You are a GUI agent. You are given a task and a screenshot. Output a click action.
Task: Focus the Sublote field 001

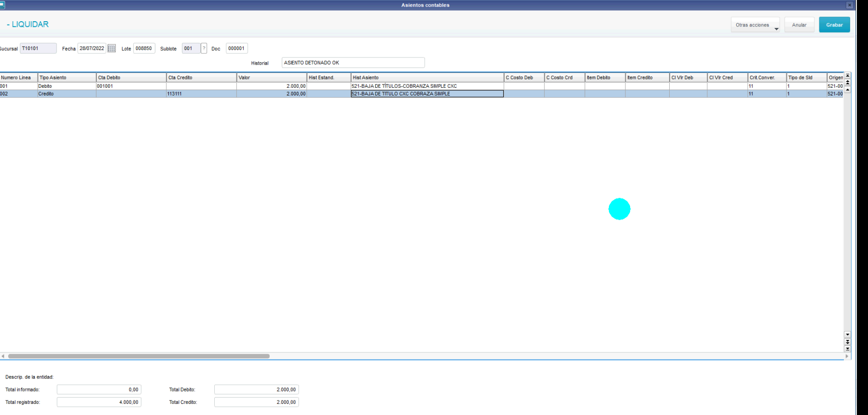191,48
